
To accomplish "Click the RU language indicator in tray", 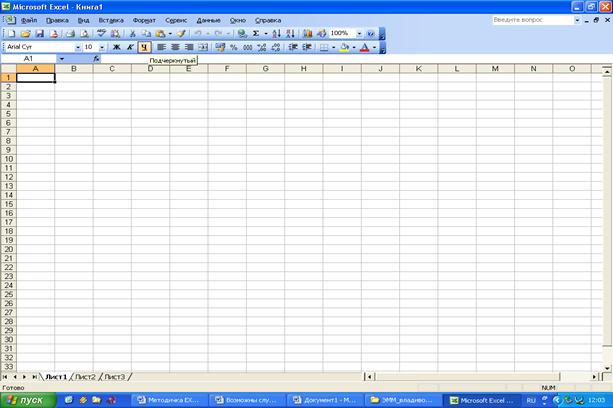I will 531,401.
